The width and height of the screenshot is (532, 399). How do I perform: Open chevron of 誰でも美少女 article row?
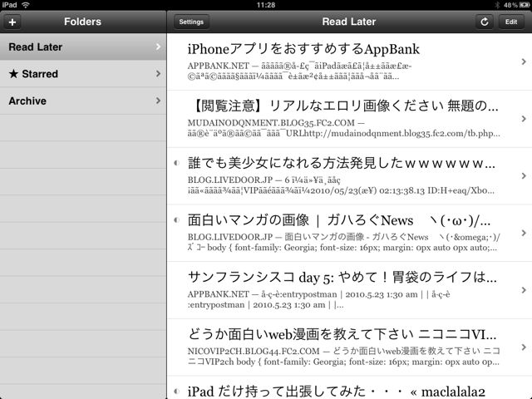(524, 175)
